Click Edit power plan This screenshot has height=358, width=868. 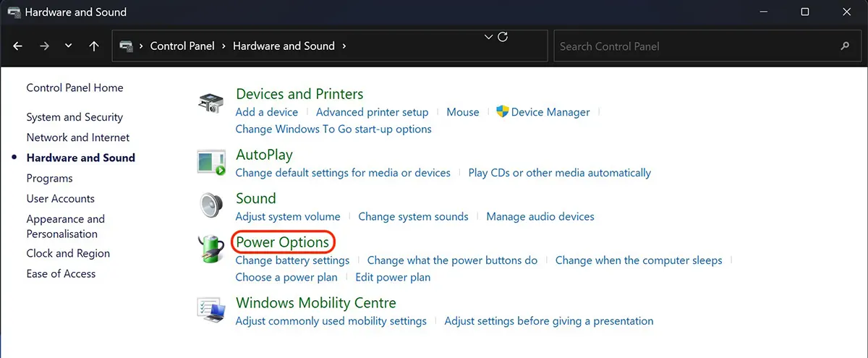(393, 277)
